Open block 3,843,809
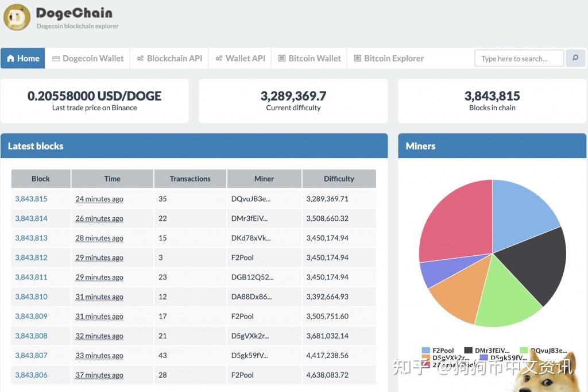This screenshot has width=588, height=392. (31, 316)
